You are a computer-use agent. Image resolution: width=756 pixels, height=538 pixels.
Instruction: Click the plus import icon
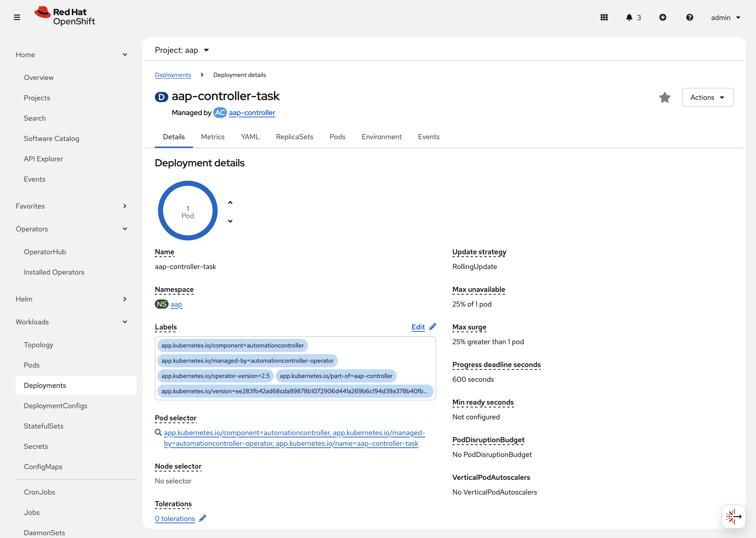tap(663, 17)
